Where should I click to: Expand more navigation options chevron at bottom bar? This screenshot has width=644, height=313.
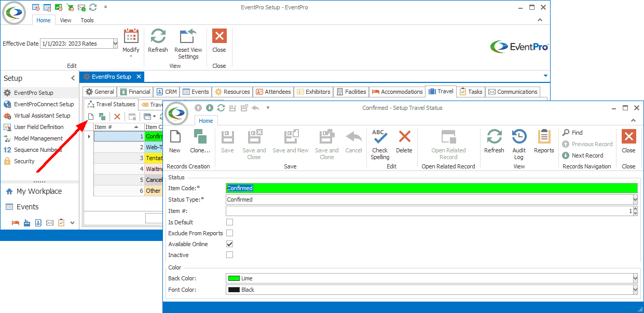point(73,223)
